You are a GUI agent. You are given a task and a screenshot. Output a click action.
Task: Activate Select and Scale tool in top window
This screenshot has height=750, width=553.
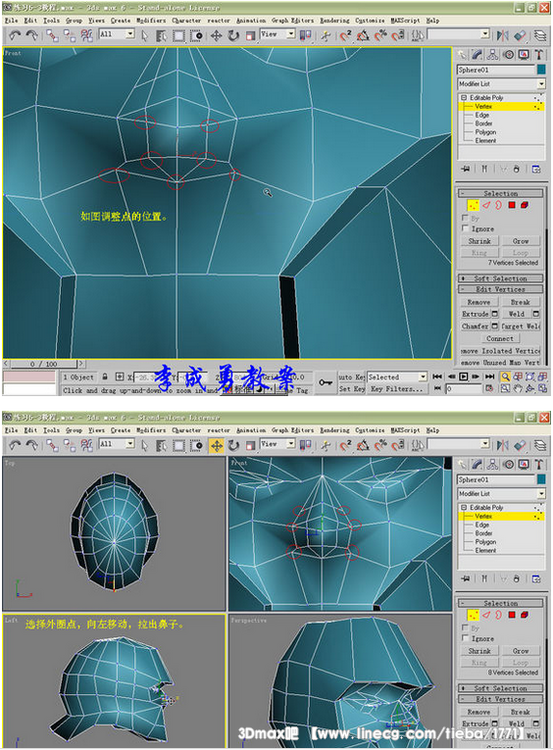250,35
